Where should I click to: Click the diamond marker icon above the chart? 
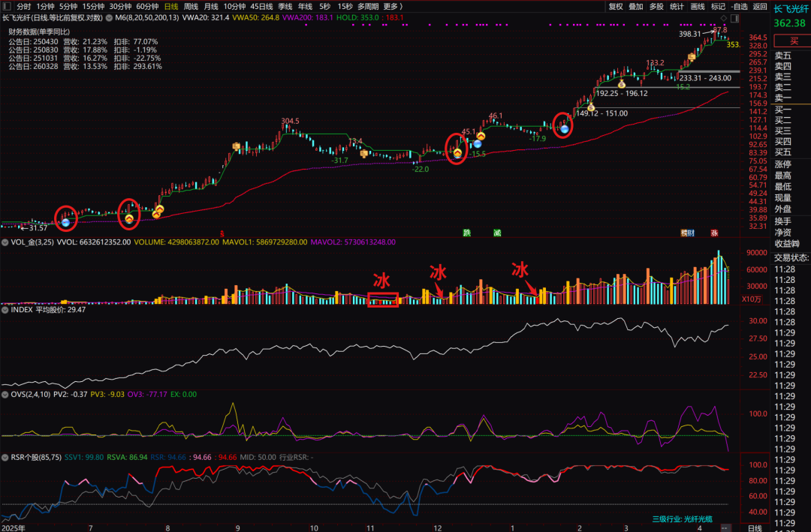pyautogui.click(x=724, y=18)
